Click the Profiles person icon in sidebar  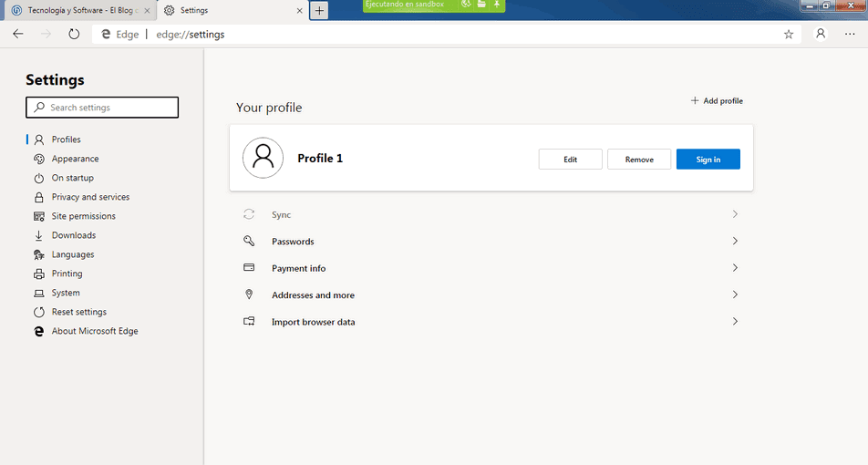[x=38, y=139]
